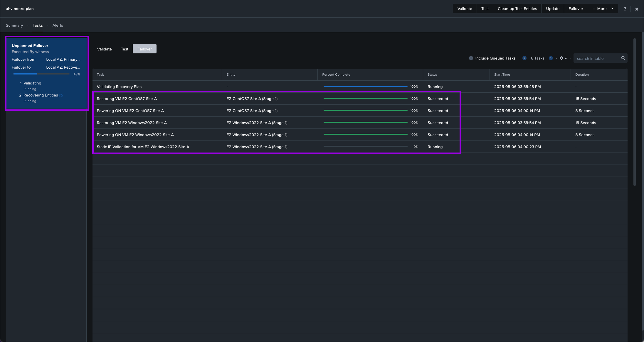This screenshot has height=342, width=644.
Task: Select 'Restoring VM E2-Windows2022-Site-A' task
Action: (x=360, y=123)
